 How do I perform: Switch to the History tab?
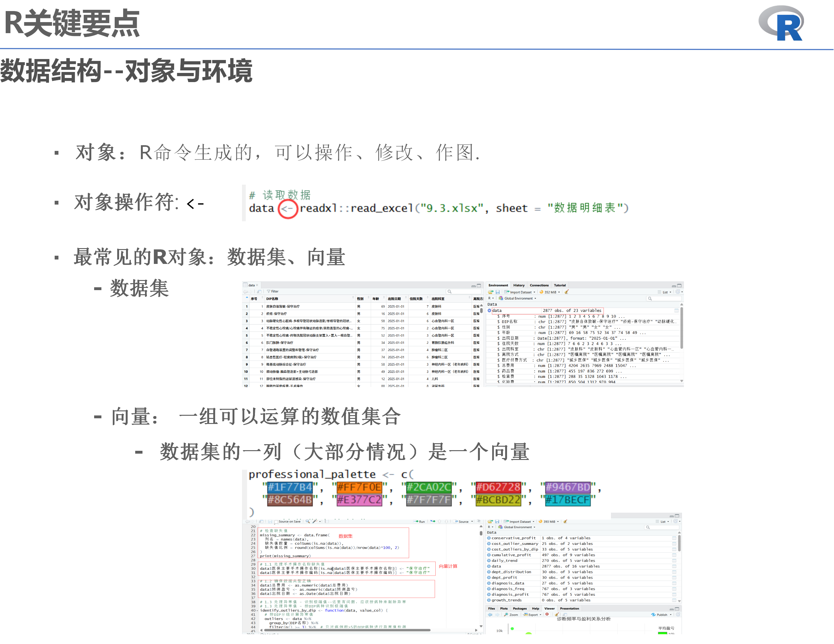click(x=519, y=285)
